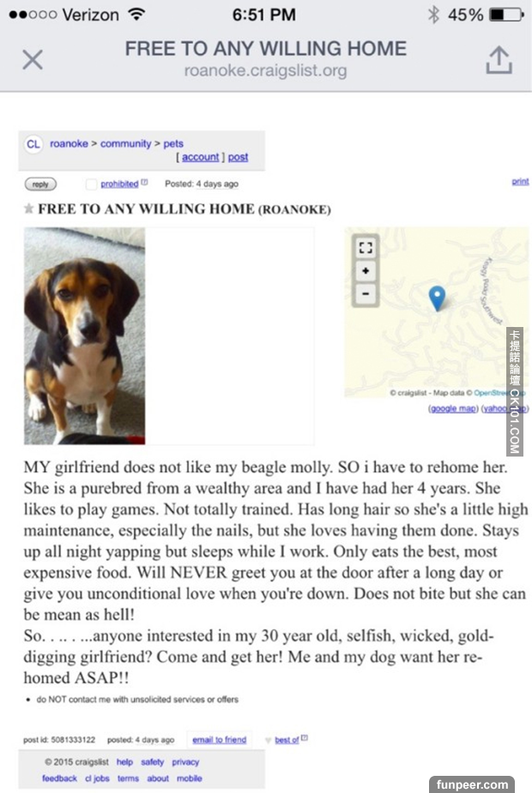Click the email to friend link
This screenshot has width=532, height=793.
[x=219, y=740]
